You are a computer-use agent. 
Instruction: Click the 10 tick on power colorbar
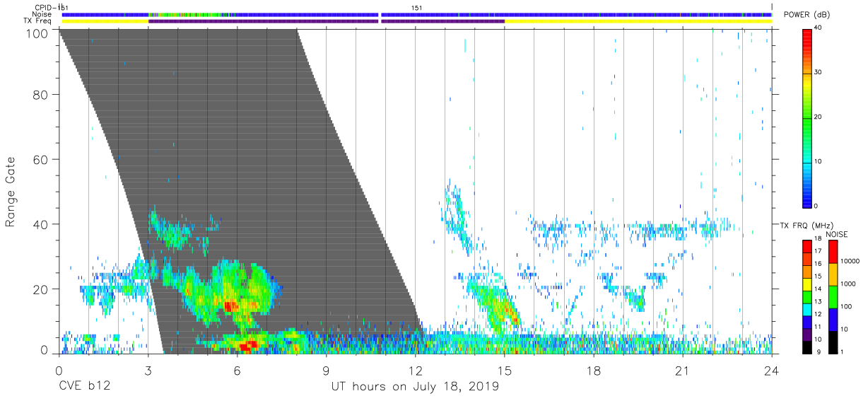tap(819, 162)
